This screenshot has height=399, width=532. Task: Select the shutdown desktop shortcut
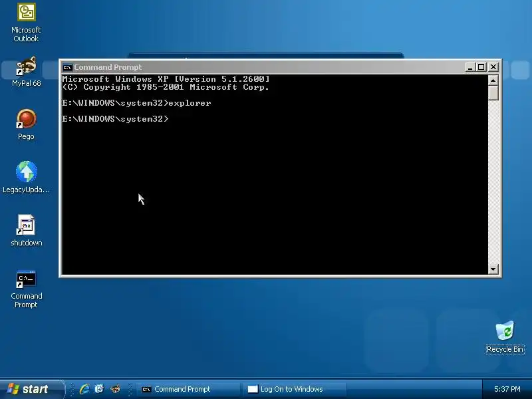tap(26, 230)
